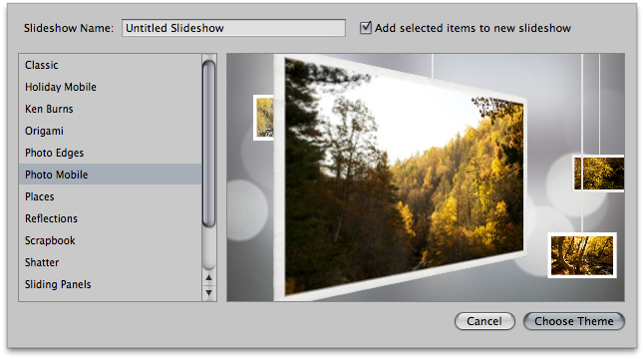The height and width of the screenshot is (359, 644).
Task: Select the Sliding Panels theme
Action: point(110,284)
